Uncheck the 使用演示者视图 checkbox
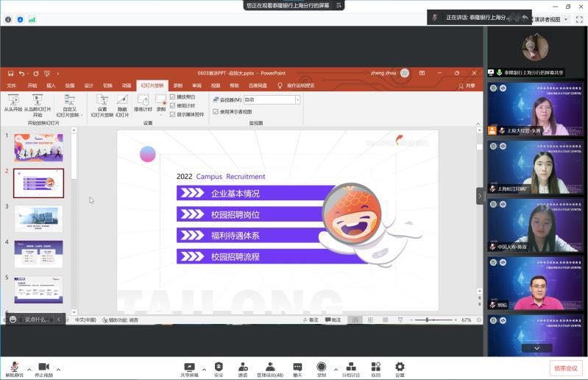Viewport: 588px width, 380px height. tap(216, 112)
